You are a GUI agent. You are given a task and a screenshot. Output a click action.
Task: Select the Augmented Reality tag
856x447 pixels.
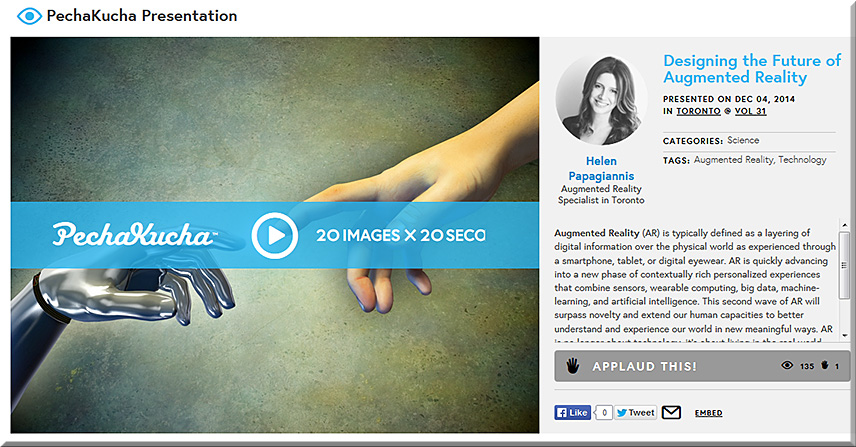(x=733, y=160)
